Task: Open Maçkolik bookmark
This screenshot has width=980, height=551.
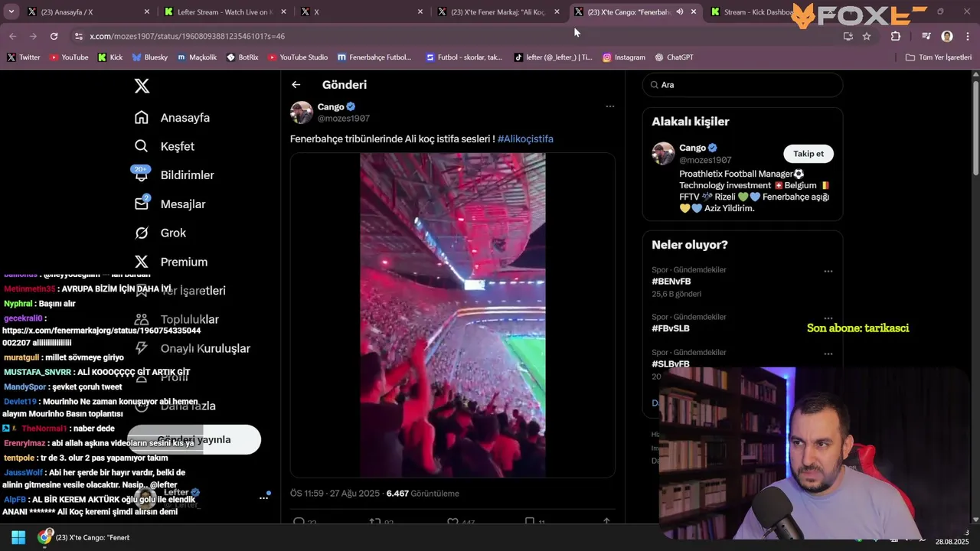Action: (x=197, y=57)
